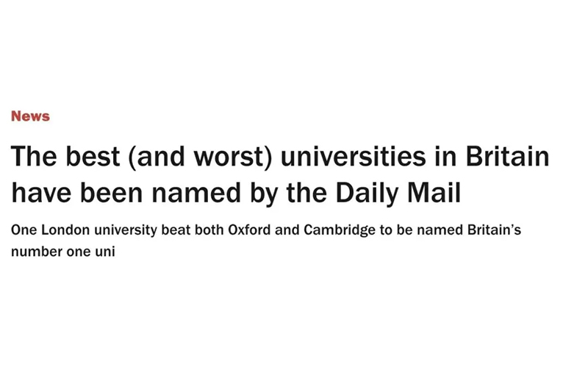Click the word "university" in the subheading
The height and width of the screenshot is (368, 588).
[x=116, y=230]
